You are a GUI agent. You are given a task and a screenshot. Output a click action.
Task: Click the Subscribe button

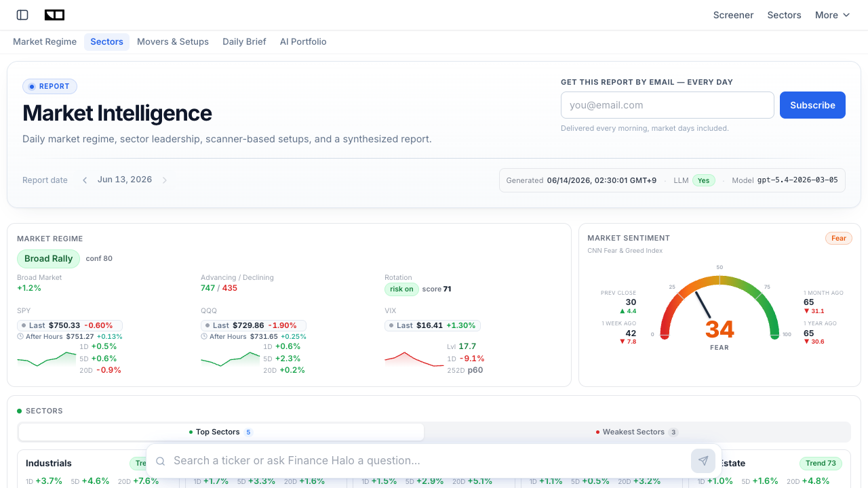(x=812, y=105)
